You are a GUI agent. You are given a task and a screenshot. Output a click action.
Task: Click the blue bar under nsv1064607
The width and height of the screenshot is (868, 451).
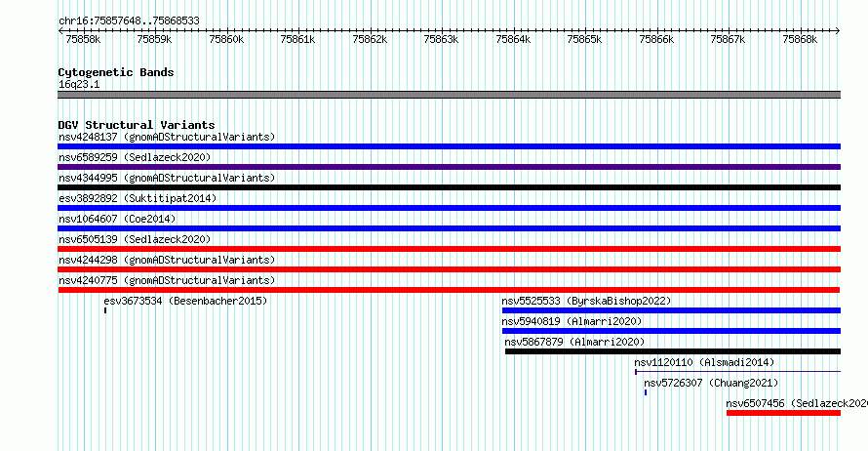tap(449, 228)
